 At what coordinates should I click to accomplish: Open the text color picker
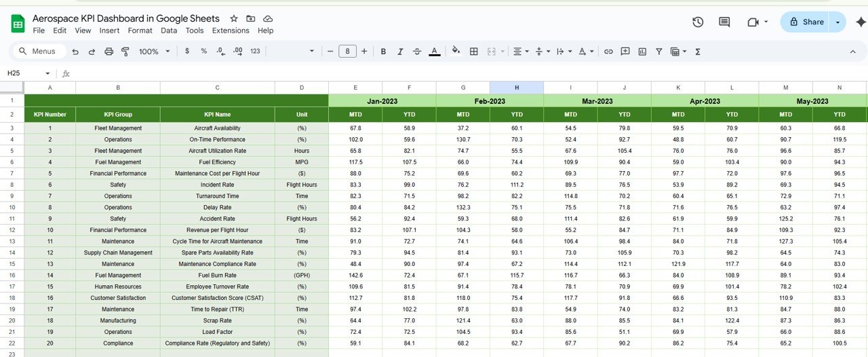tap(434, 52)
